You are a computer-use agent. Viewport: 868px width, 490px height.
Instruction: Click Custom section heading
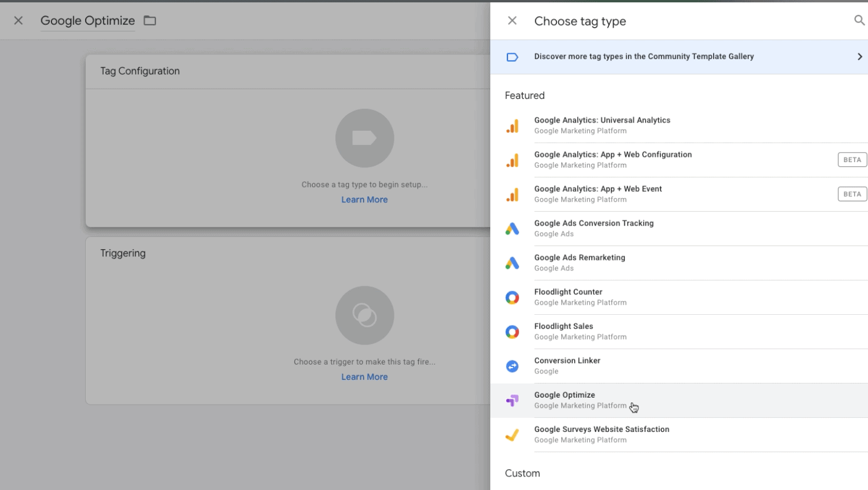coord(522,473)
